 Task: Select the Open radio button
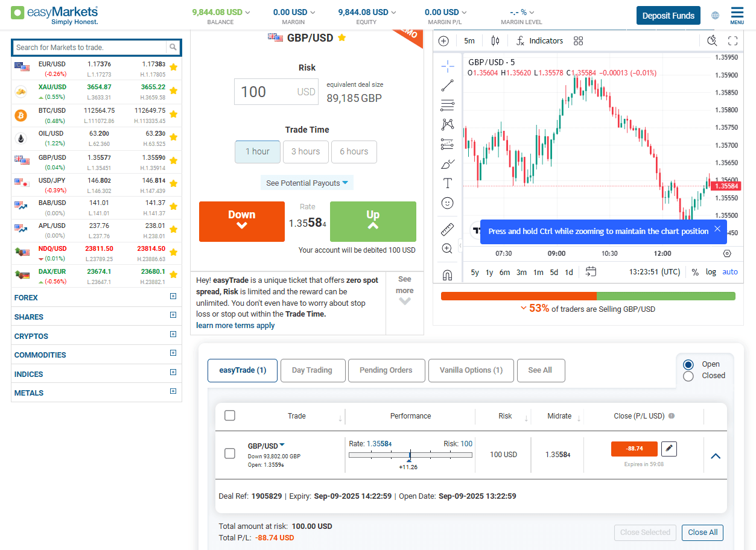point(688,364)
